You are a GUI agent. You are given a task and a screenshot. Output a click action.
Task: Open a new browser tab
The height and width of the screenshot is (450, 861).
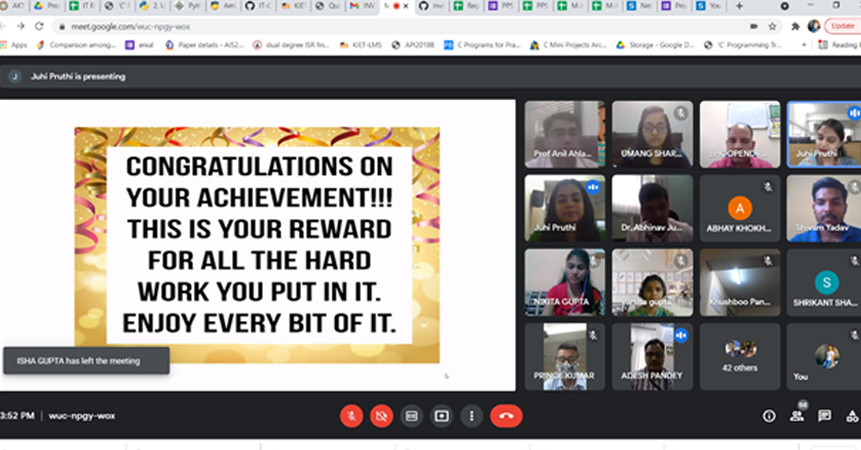pos(739,6)
